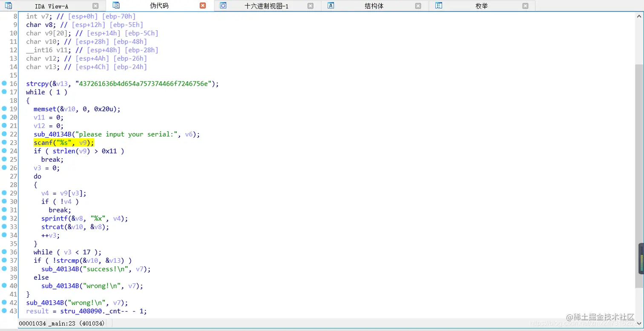Toggle the breakpoint dot on line 16

[4, 84]
